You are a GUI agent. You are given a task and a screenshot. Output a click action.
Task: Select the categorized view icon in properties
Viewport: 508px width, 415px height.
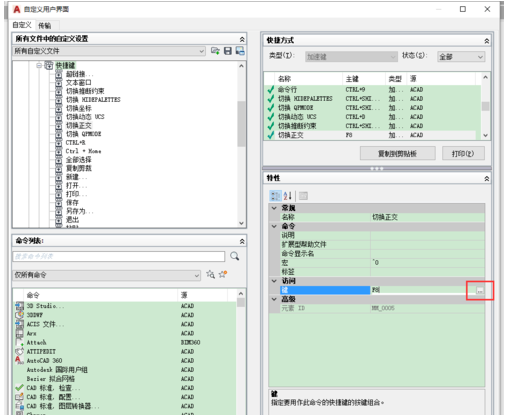pyautogui.click(x=275, y=196)
